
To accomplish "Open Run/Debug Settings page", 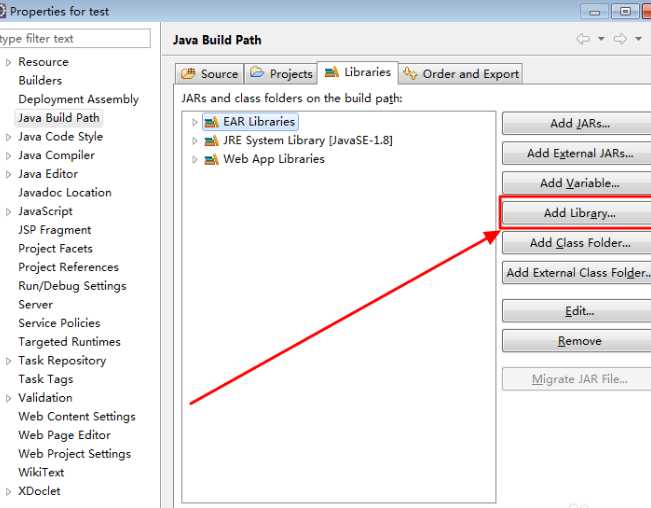I will 72,286.
